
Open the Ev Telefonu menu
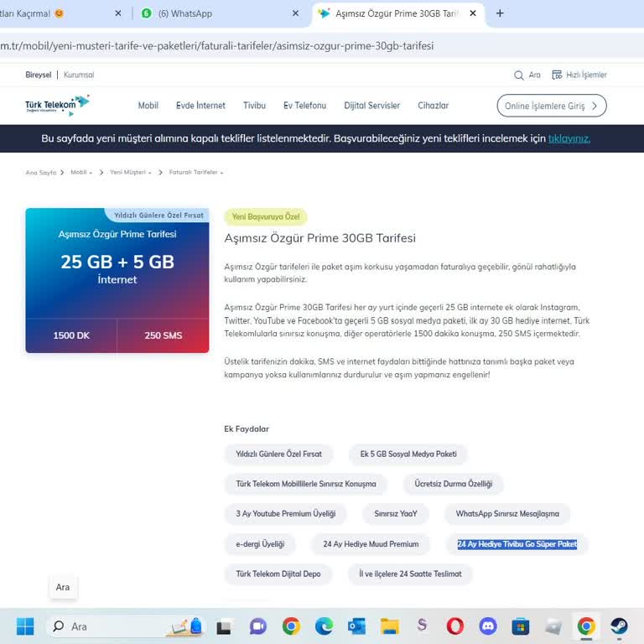(x=304, y=106)
